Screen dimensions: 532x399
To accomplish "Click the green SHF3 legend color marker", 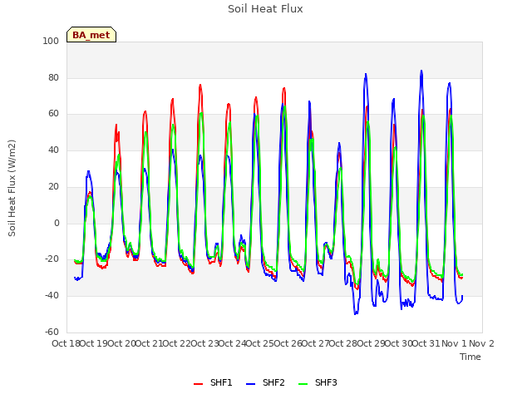I will click(x=303, y=384).
